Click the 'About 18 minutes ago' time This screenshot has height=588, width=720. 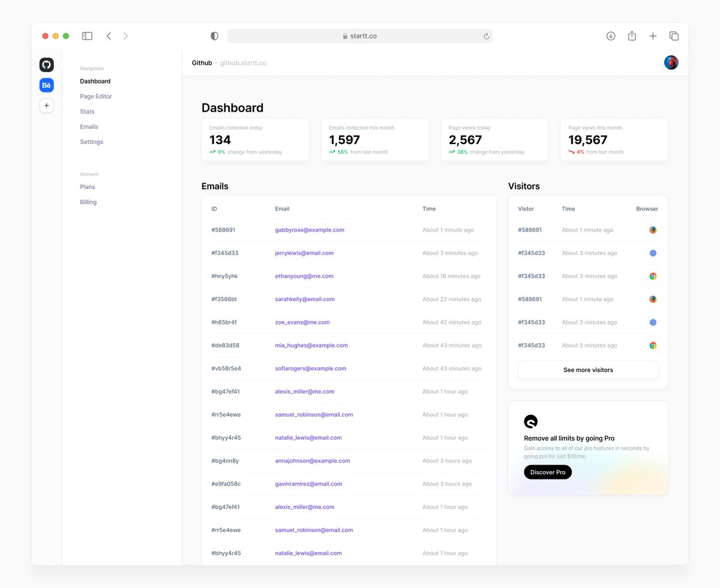pos(451,276)
